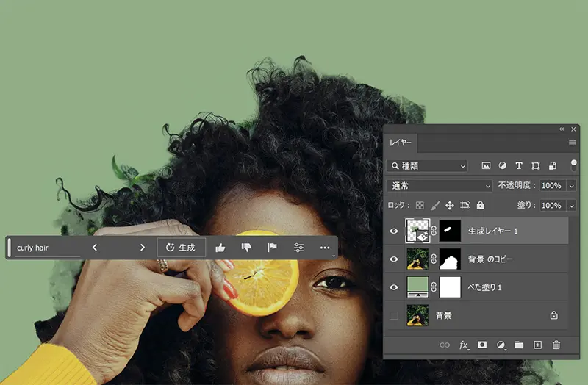This screenshot has width=588, height=385.
Task: Open the 不透明度 opacity dropdown arrow
Action: [572, 186]
